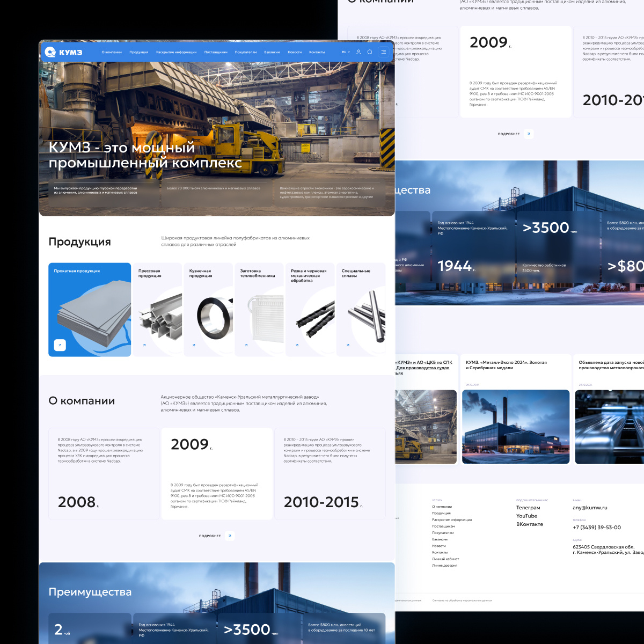The height and width of the screenshot is (644, 644).
Task: Open Контакты in the header menu
Action: click(x=317, y=52)
